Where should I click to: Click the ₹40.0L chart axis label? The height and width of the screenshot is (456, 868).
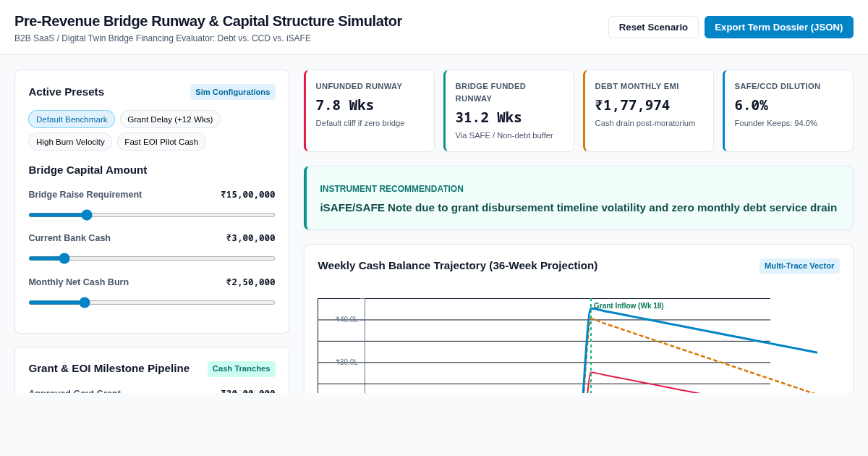tap(346, 320)
